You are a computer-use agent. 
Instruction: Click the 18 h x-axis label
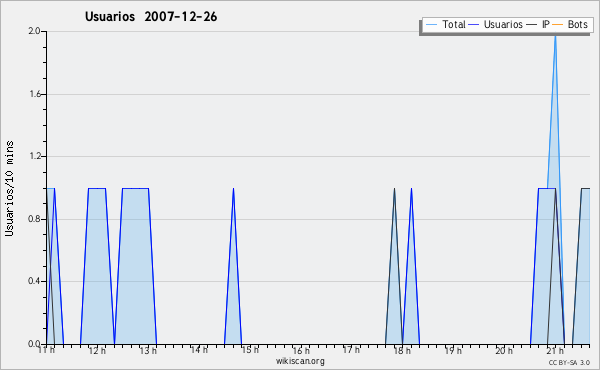tap(402, 350)
